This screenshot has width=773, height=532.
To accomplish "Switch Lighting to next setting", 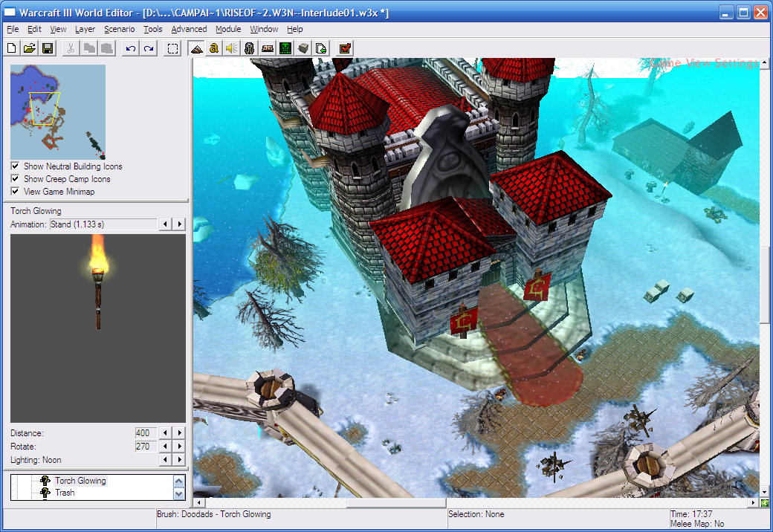I will pos(179,460).
